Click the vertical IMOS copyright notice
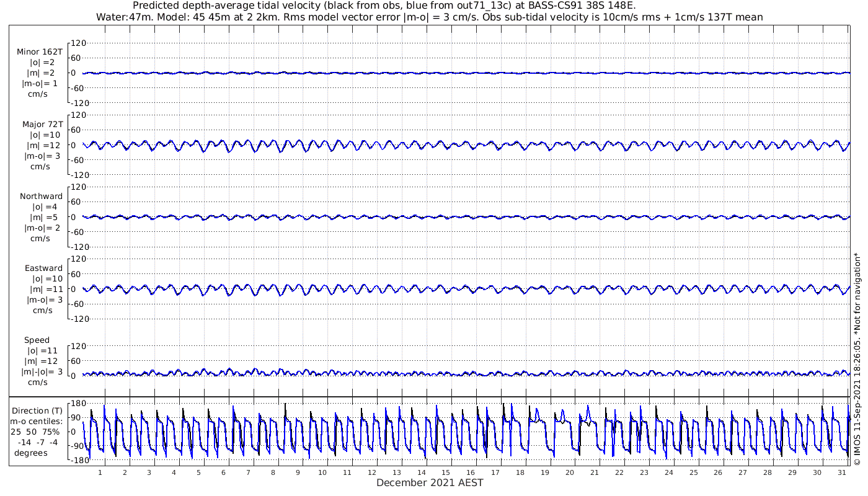Screen dimensions: 868x496 click(x=857, y=358)
